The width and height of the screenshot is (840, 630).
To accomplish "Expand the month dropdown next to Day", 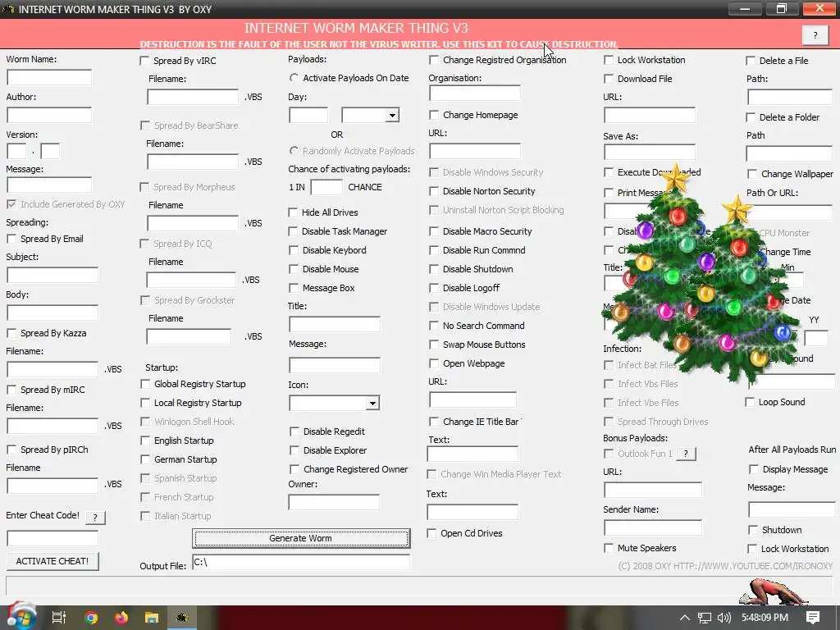I will (392, 115).
